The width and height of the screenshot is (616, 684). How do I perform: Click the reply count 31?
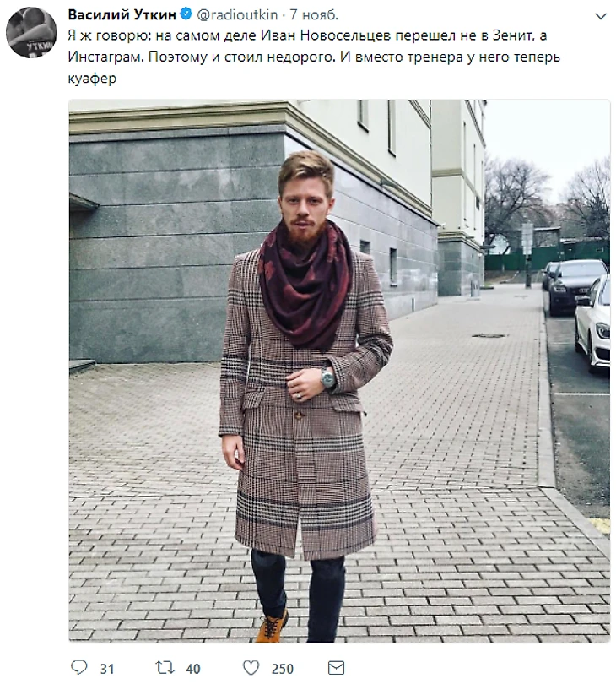coord(107,669)
